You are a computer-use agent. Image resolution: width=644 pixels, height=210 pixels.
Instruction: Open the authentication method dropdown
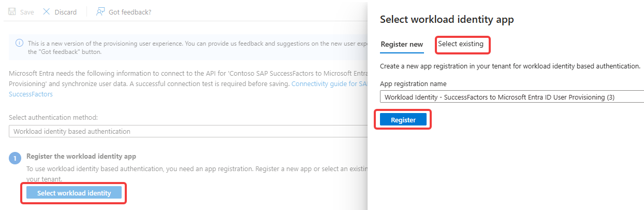tap(188, 131)
